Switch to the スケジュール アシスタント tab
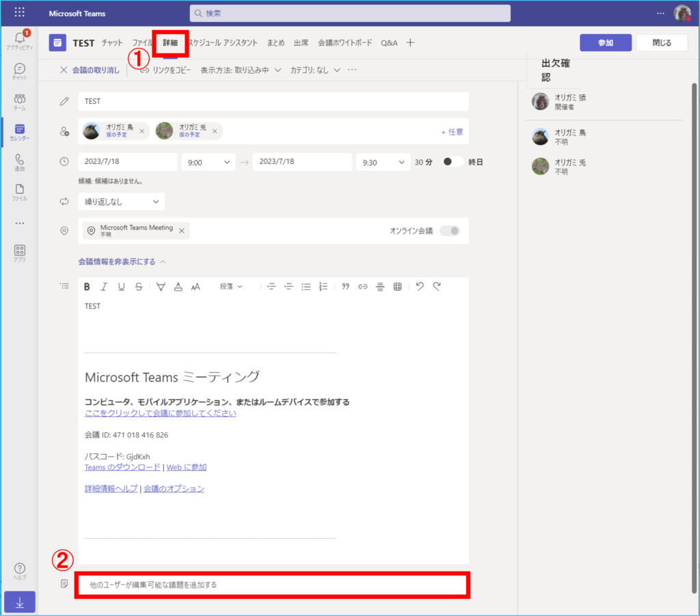 (x=222, y=42)
